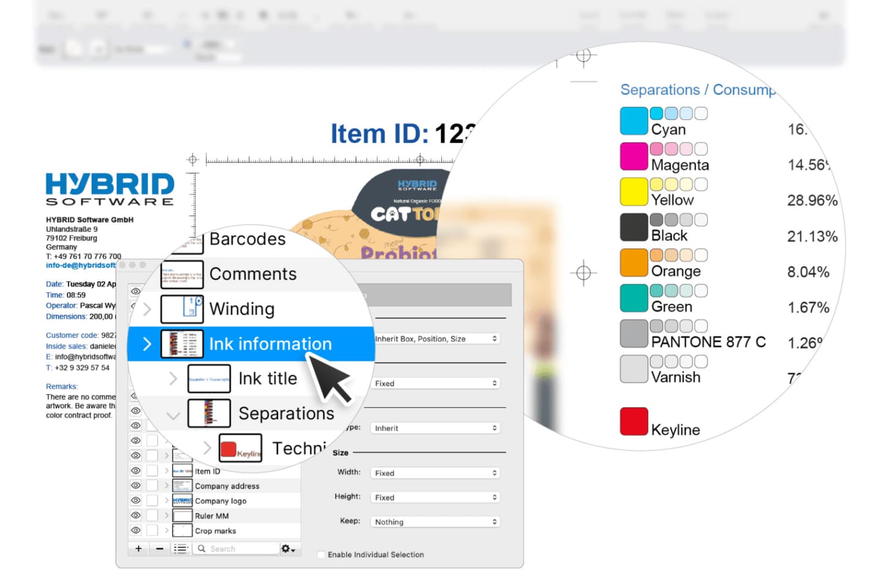The width and height of the screenshot is (881, 588).
Task: Click the large Orange color swatch
Action: (634, 262)
